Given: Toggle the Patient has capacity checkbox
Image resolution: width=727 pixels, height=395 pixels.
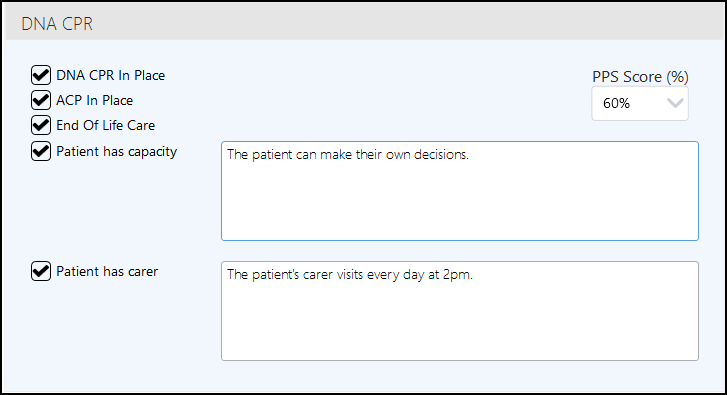Looking at the screenshot, I should (41, 151).
